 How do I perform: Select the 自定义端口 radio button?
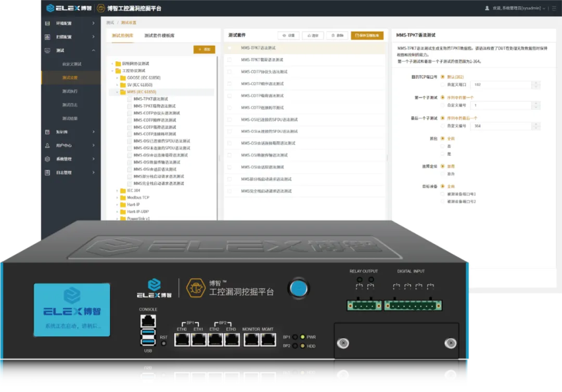click(442, 85)
